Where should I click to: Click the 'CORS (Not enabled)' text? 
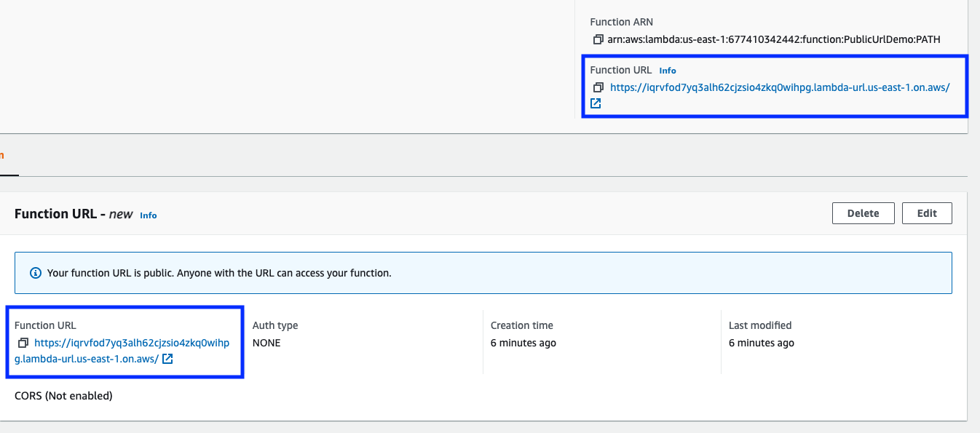pos(63,396)
